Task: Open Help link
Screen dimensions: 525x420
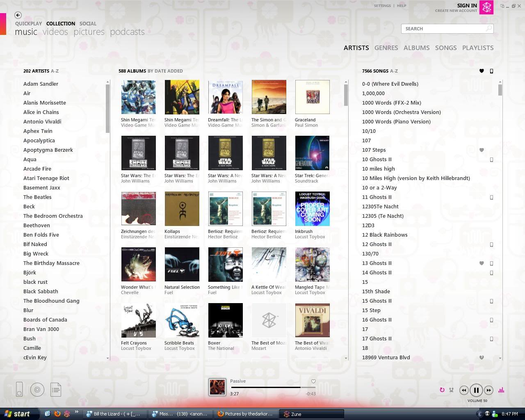Action: (x=402, y=6)
